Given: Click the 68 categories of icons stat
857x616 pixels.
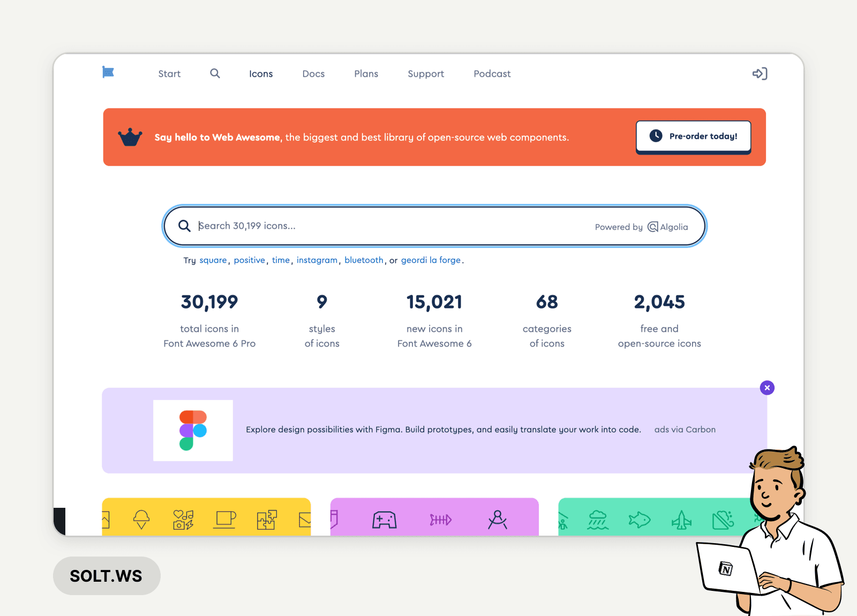Looking at the screenshot, I should pyautogui.click(x=547, y=321).
